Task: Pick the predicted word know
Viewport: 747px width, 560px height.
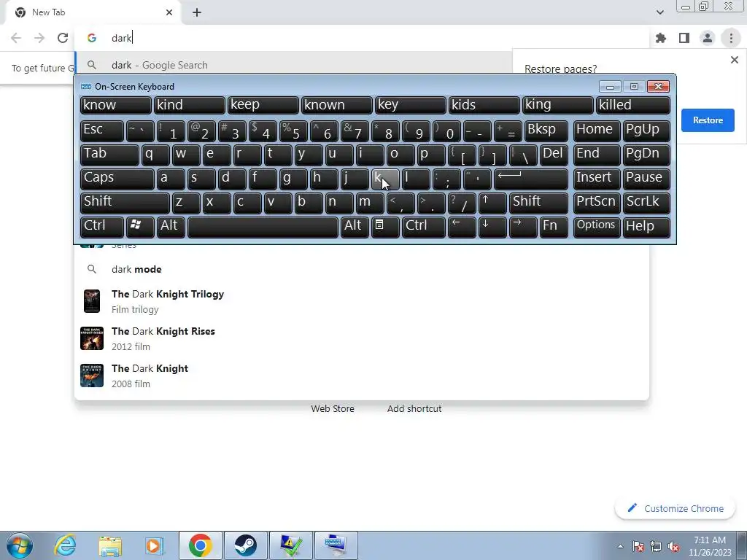Action: pyautogui.click(x=116, y=105)
